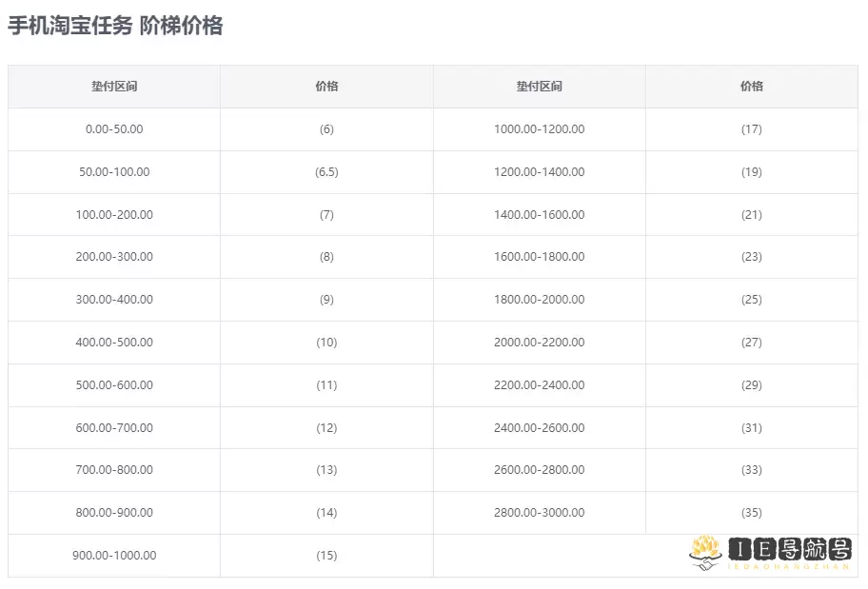Click the left 价格 column header
Screen dimensions: 868x589
[326, 87]
